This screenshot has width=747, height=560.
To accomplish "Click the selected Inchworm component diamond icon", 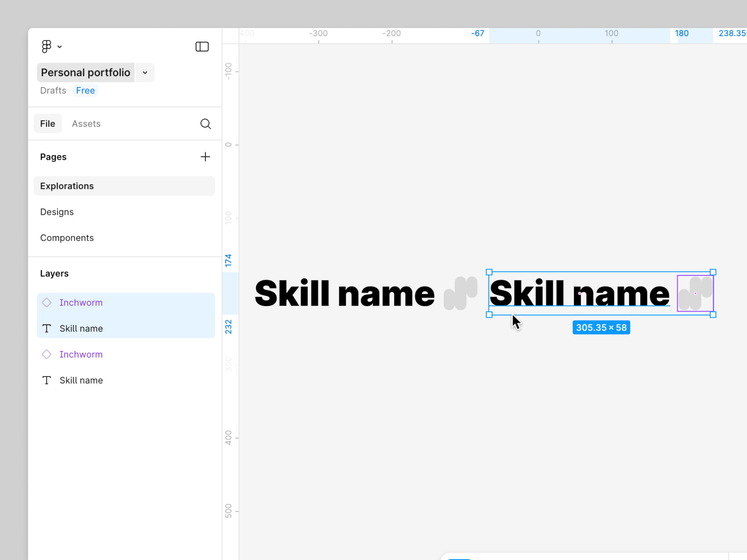I will (x=47, y=303).
